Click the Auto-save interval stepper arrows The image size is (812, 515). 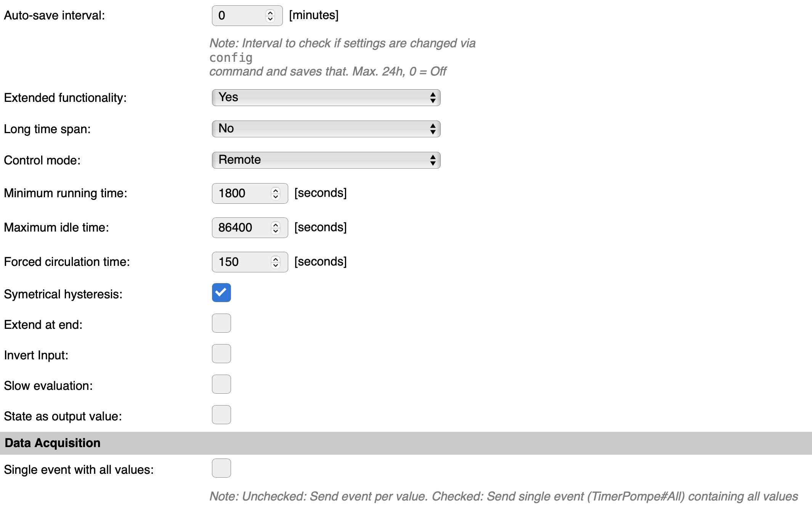pos(270,16)
